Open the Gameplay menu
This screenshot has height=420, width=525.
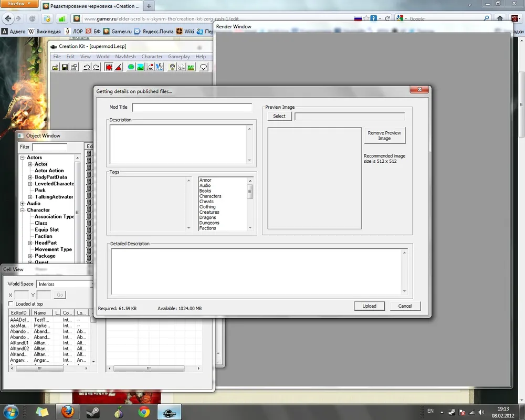(179, 57)
